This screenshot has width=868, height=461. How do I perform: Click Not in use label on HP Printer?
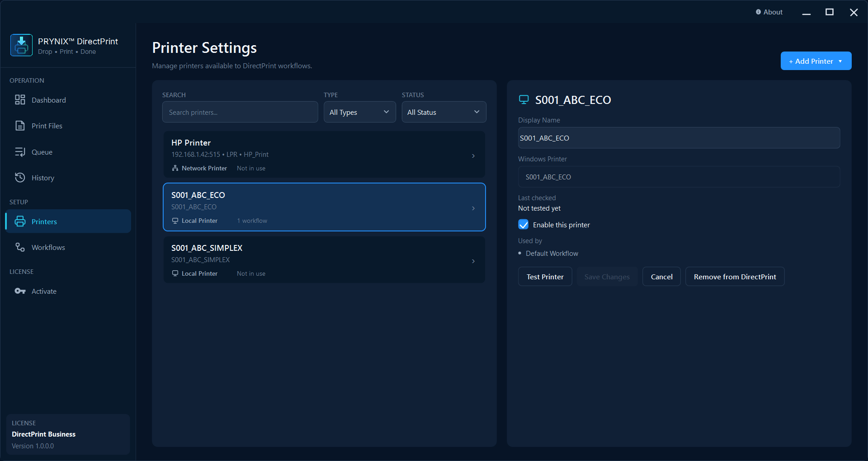[x=251, y=168]
